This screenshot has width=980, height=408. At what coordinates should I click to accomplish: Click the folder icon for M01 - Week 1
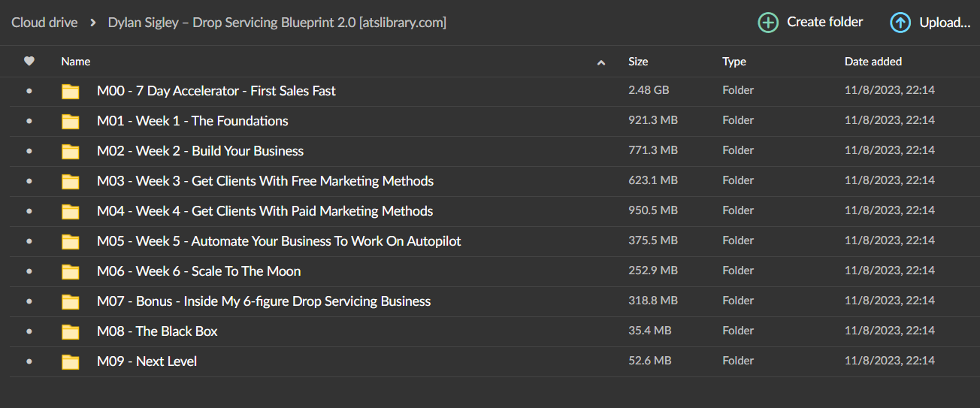pos(70,122)
